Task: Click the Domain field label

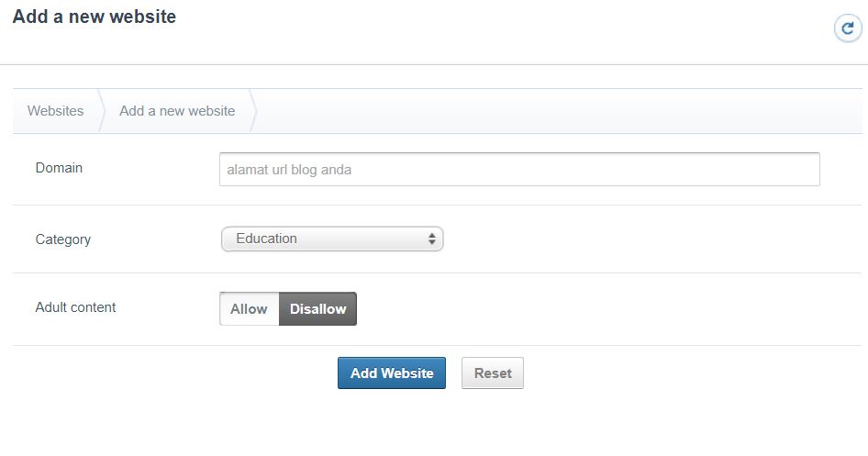Action: [59, 168]
